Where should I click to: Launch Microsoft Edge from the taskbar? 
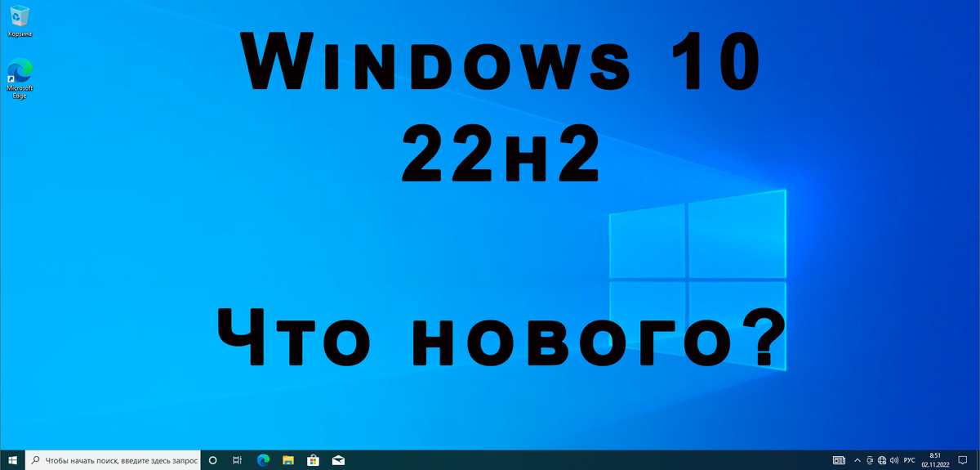(263, 460)
